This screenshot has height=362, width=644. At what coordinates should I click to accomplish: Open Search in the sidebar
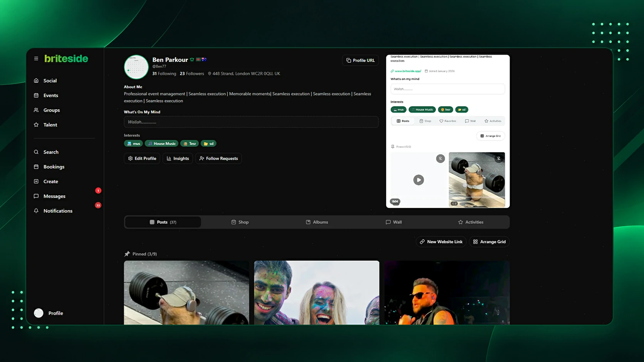pyautogui.click(x=46, y=152)
